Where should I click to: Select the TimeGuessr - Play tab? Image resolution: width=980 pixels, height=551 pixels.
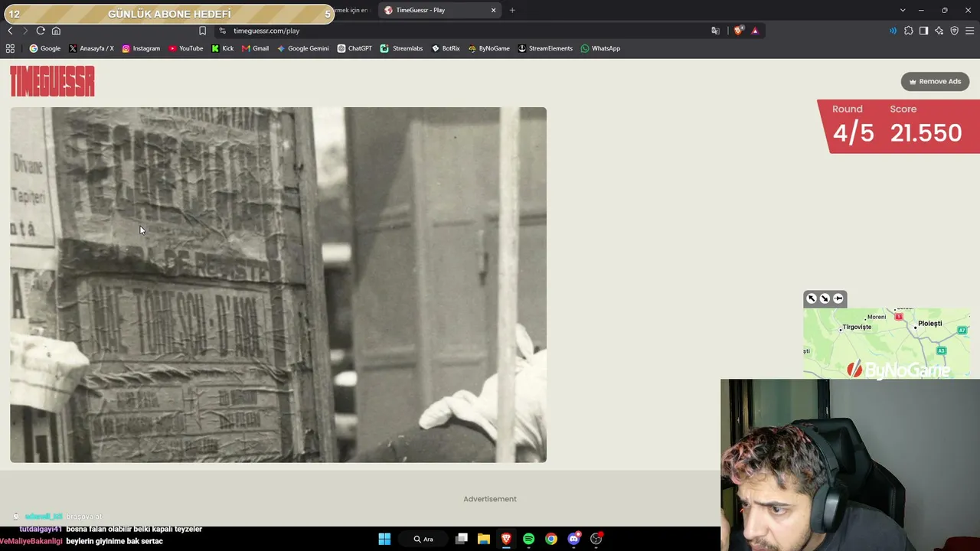pos(440,10)
